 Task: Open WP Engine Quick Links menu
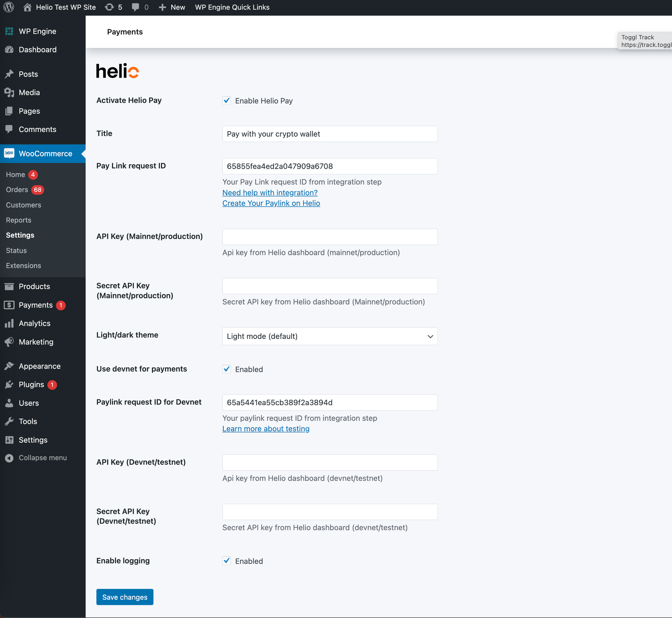coord(232,7)
